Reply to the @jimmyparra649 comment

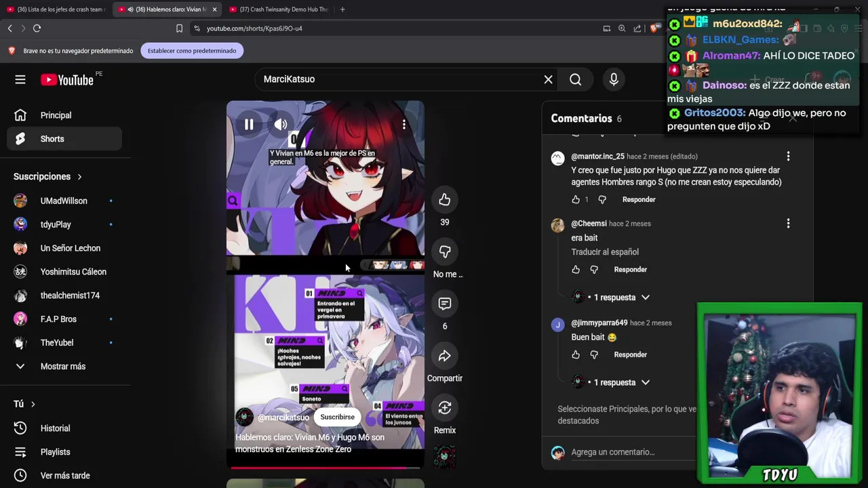630,354
